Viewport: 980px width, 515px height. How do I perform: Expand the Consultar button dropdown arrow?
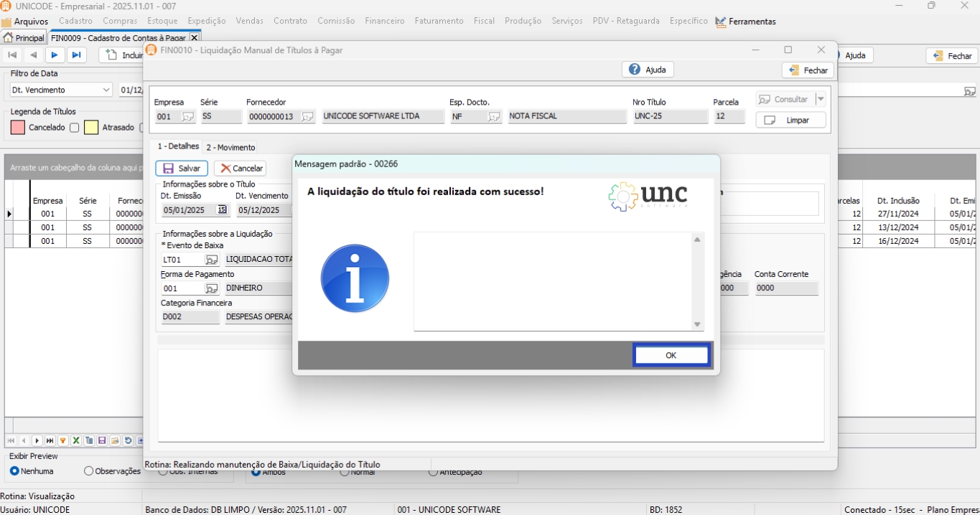coord(821,100)
